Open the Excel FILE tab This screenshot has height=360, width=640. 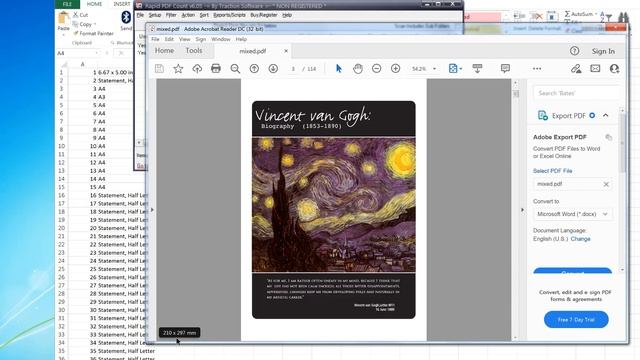[67, 4]
